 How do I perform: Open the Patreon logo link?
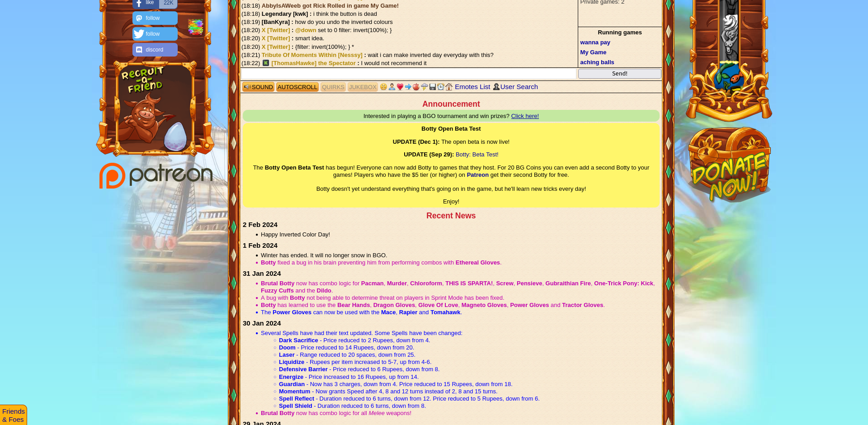(x=156, y=175)
